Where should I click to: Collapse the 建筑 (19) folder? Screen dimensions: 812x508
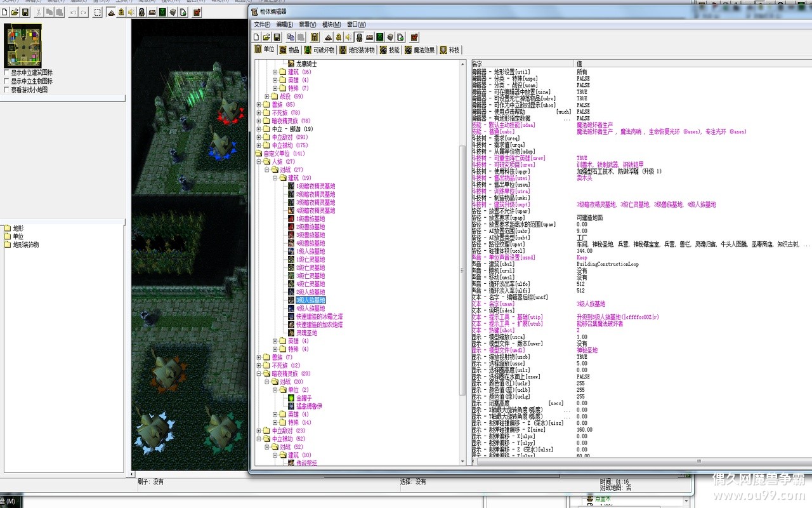tap(275, 178)
